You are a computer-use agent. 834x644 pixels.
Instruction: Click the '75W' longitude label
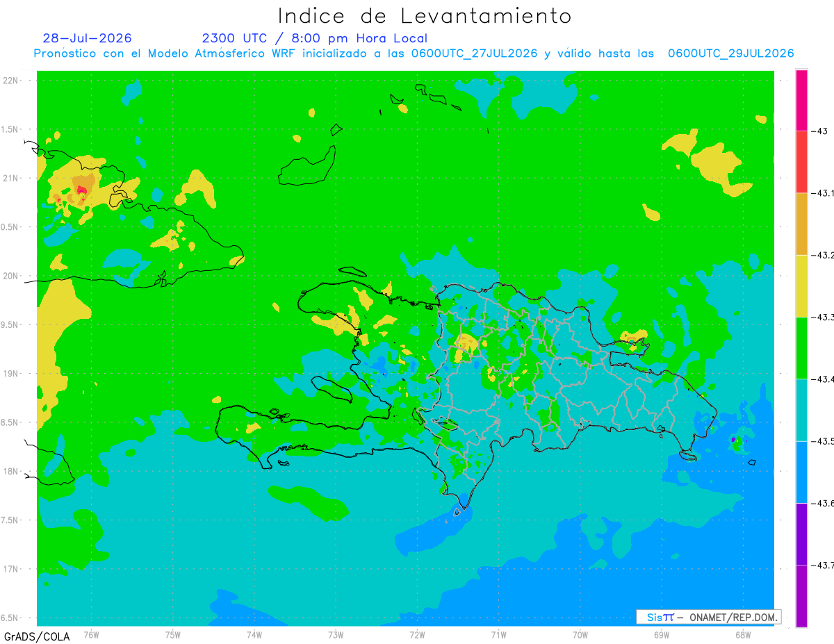click(173, 635)
